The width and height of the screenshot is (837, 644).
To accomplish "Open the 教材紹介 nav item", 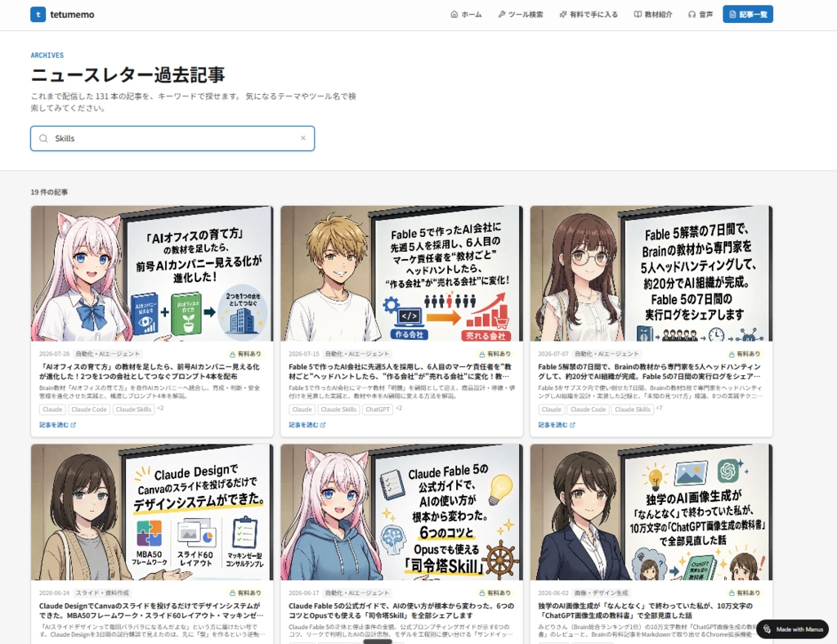I will pos(653,15).
